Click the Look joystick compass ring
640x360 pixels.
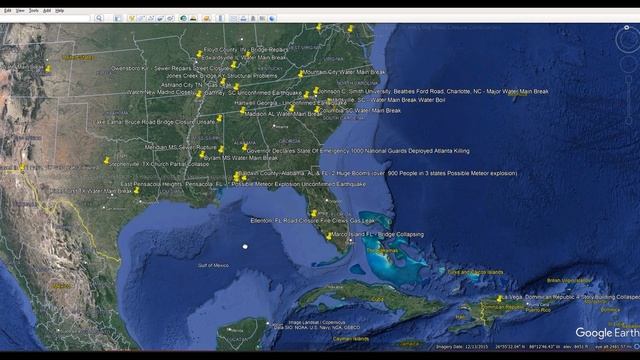[627, 40]
